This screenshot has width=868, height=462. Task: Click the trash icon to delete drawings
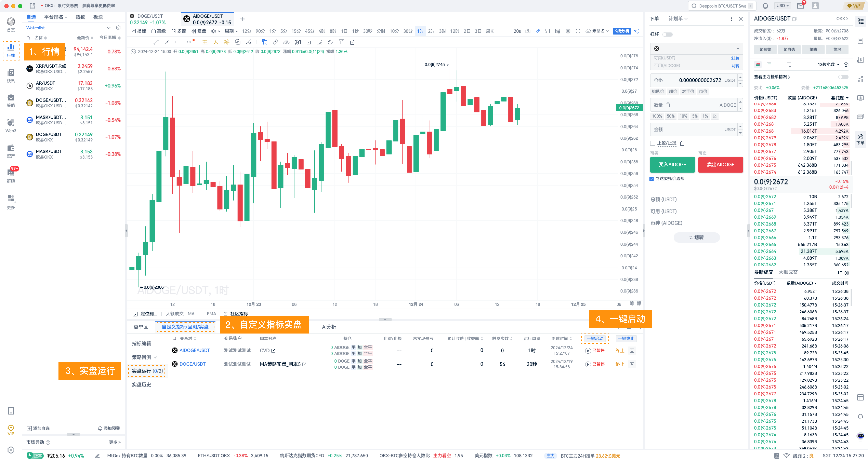point(352,42)
